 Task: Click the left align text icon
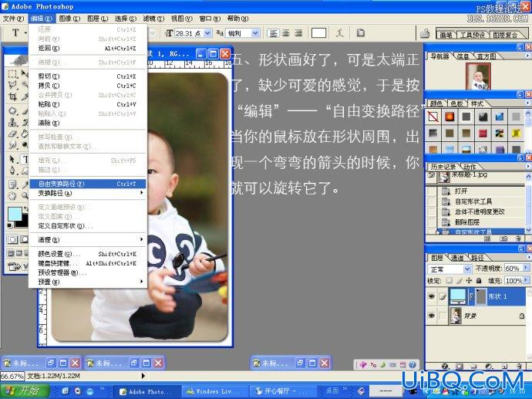(x=273, y=33)
